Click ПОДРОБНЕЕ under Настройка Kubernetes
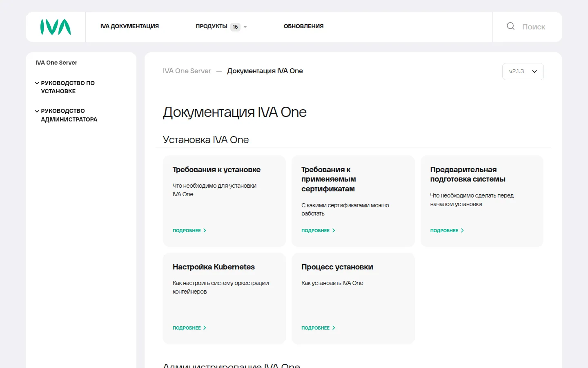Screen dimensions: 588x368 coord(189,328)
